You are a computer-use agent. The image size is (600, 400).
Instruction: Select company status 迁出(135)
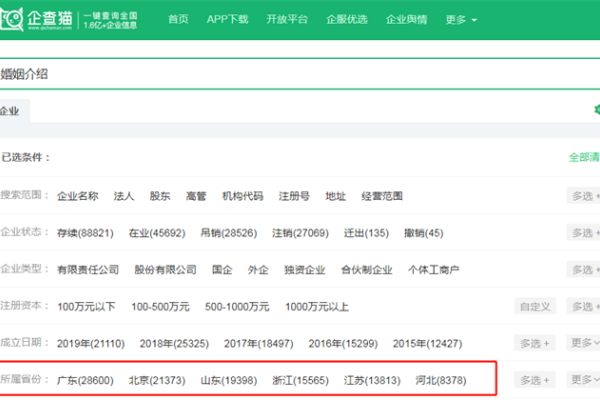click(366, 233)
